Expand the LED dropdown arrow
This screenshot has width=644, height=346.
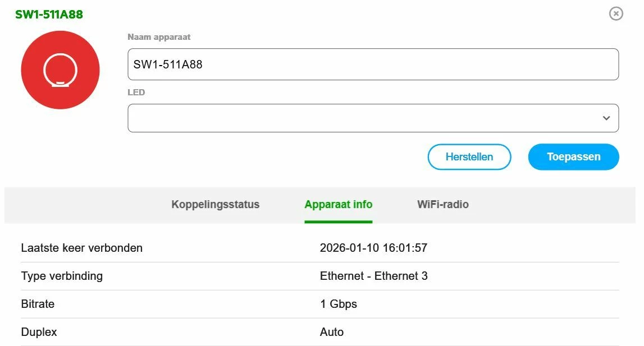(606, 118)
